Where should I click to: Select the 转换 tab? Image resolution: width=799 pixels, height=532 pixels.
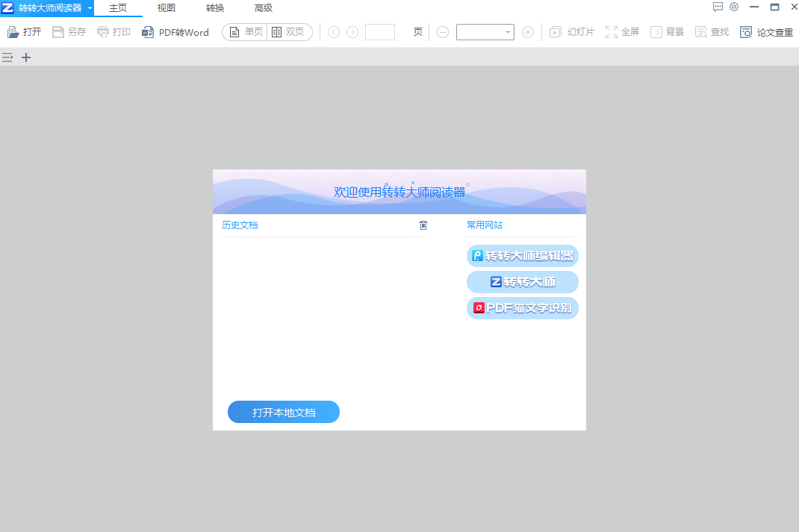pyautogui.click(x=214, y=8)
